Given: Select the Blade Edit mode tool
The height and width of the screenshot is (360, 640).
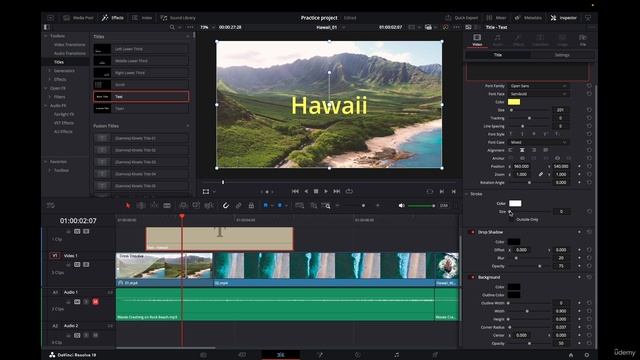Looking at the screenshot, I should (167, 205).
